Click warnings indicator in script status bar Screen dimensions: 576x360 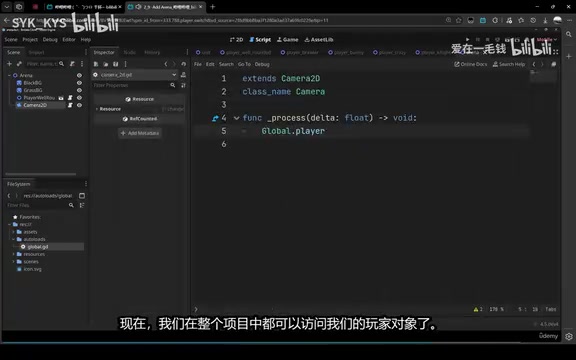pos(478,309)
